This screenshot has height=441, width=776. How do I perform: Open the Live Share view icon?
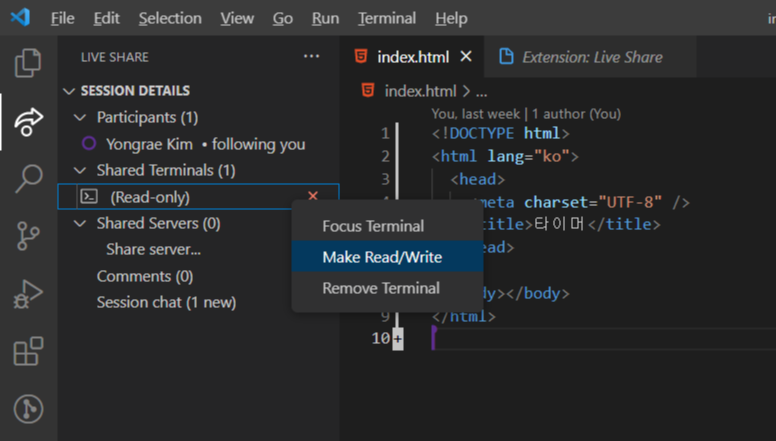28,121
